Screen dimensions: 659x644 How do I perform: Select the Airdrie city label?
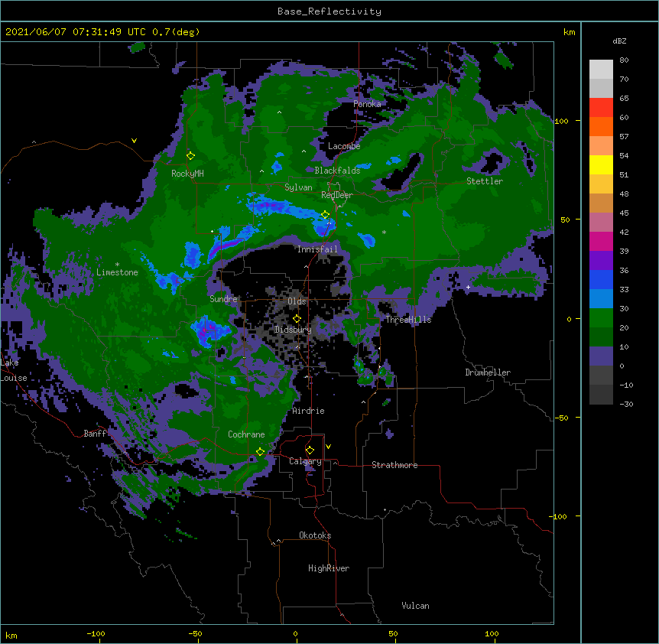309,411
